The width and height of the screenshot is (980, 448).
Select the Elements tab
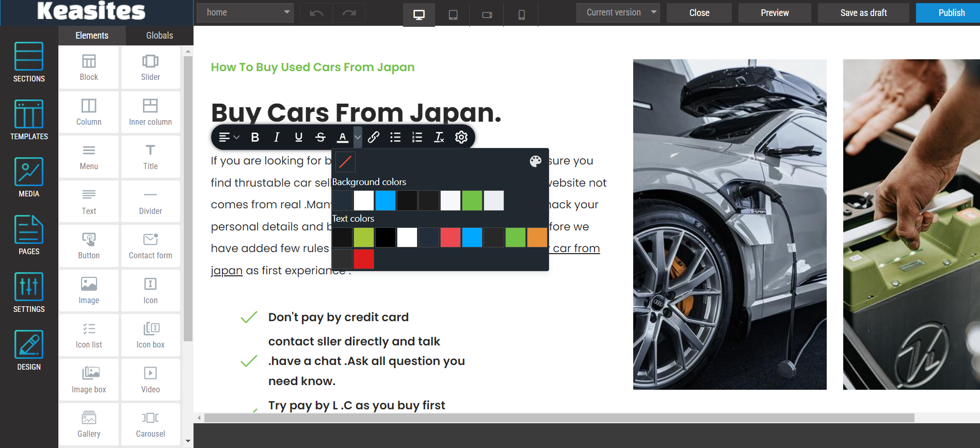click(x=92, y=36)
